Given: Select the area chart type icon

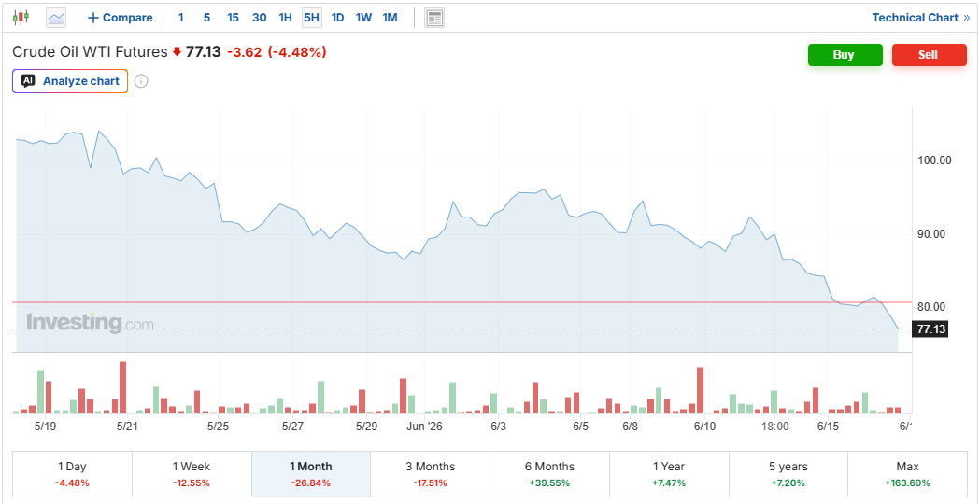Looking at the screenshot, I should tap(56, 18).
